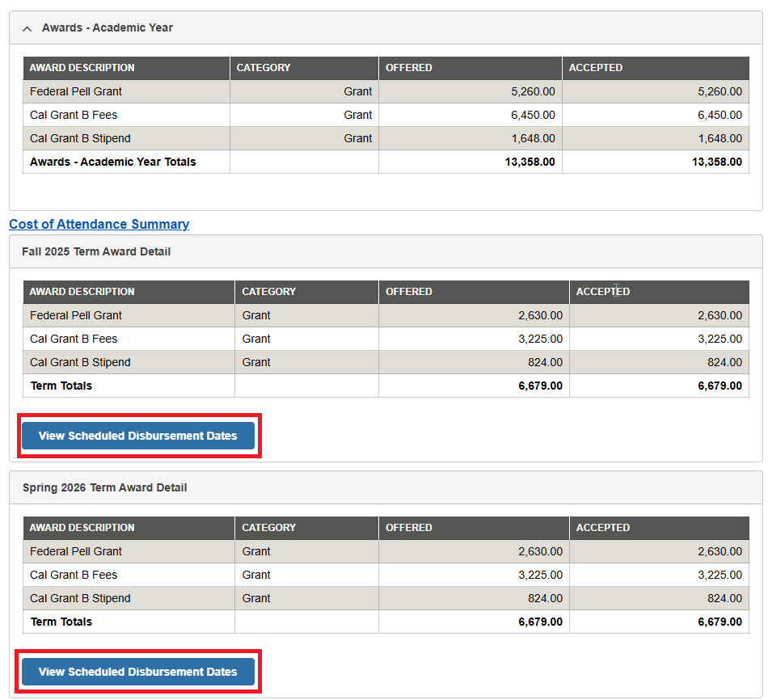This screenshot has height=700, width=768.
Task: Click the Awards - Academic Year panel title
Action: pyautogui.click(x=108, y=27)
